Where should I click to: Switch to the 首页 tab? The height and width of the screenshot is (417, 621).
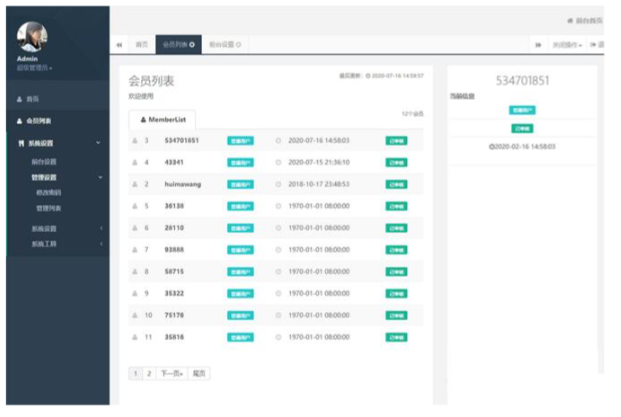(x=142, y=45)
